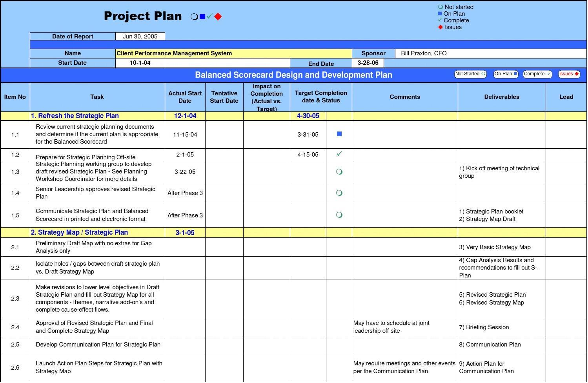This screenshot has height=383, width=588.
Task: Select the section header 1. Refresh the Strategic Plan
Action: (x=75, y=116)
